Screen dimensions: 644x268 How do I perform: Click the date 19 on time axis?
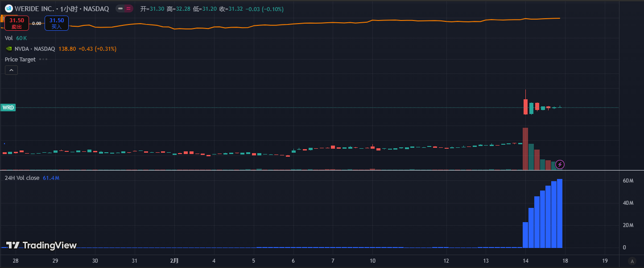pos(605,261)
